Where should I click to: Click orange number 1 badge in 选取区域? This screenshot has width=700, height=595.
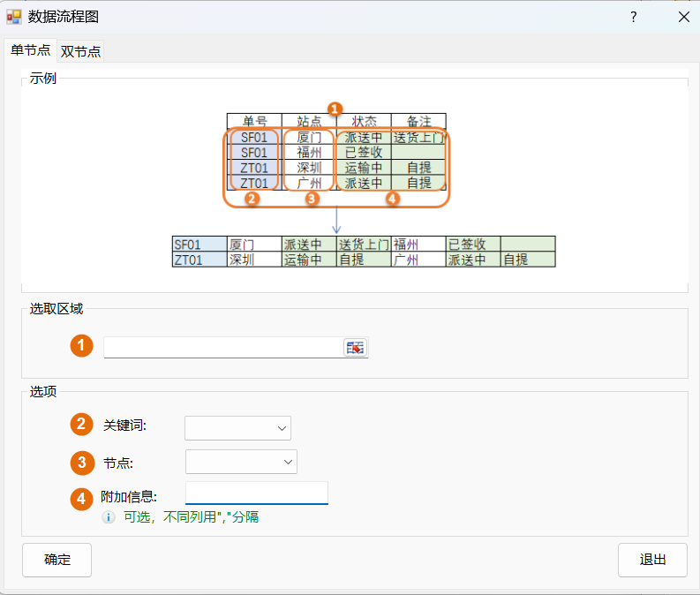coord(82,345)
